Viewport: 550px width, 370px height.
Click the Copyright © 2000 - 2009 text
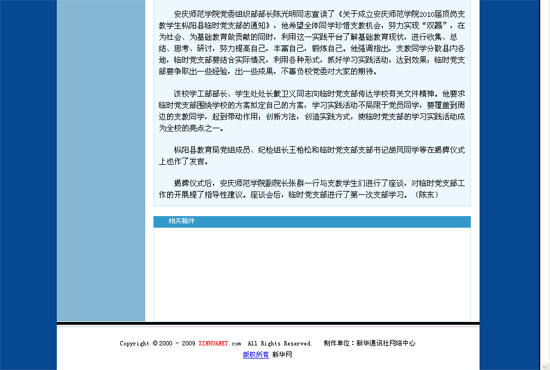157,343
